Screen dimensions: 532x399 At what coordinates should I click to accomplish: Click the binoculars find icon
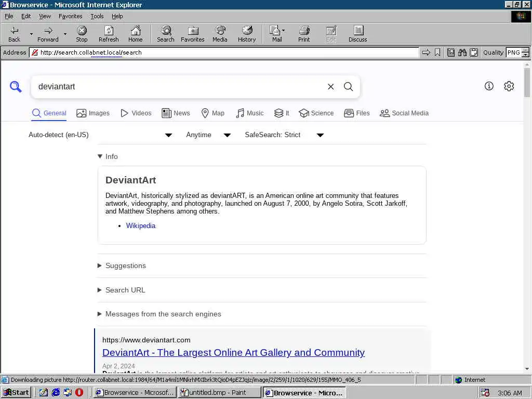point(462,52)
